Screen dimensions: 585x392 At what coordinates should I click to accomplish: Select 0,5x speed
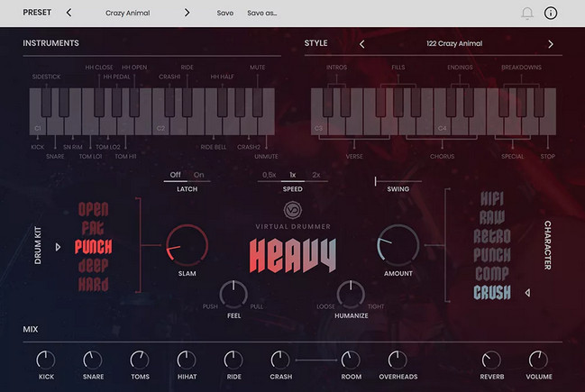(269, 175)
